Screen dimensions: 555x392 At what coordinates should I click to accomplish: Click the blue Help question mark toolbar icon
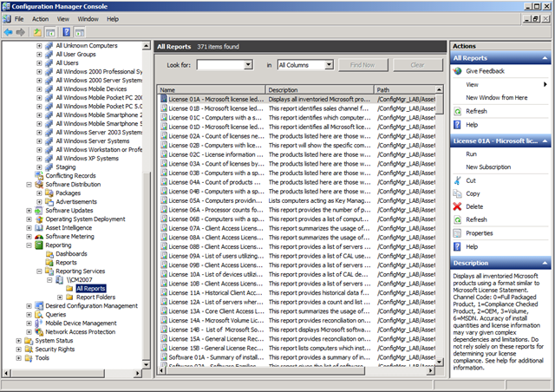67,32
